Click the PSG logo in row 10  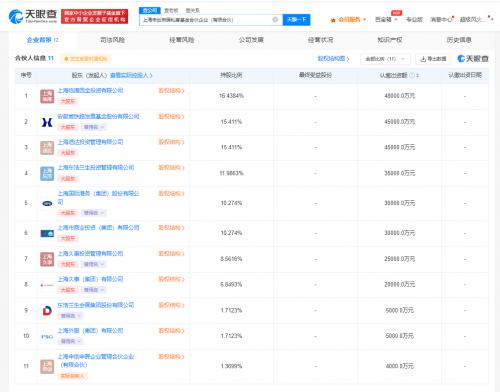coord(47,337)
